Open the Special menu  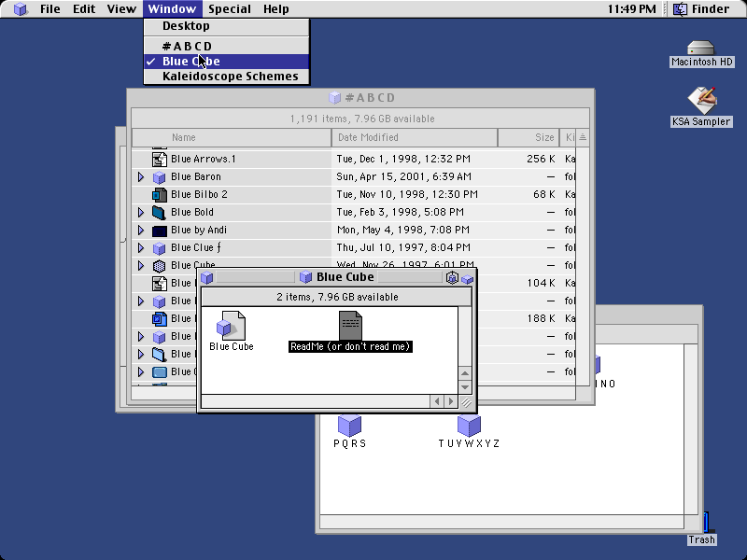point(230,9)
